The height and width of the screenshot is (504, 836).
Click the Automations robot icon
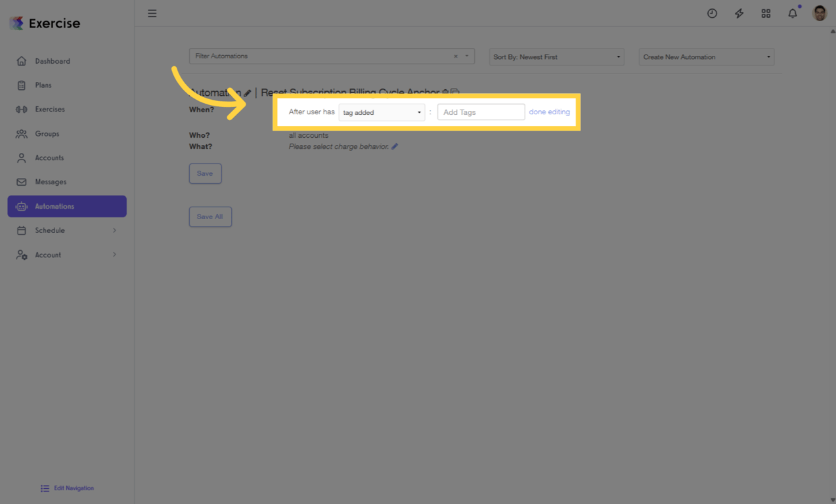(22, 206)
